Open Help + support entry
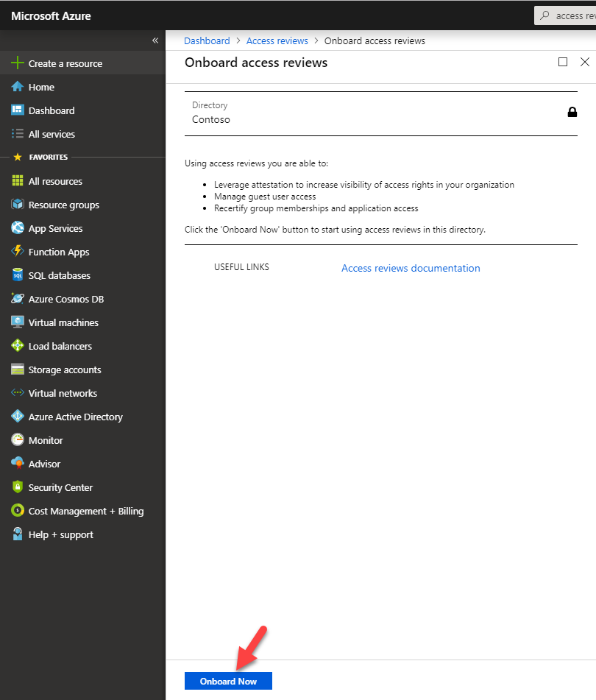The width and height of the screenshot is (596, 700). (x=82, y=534)
